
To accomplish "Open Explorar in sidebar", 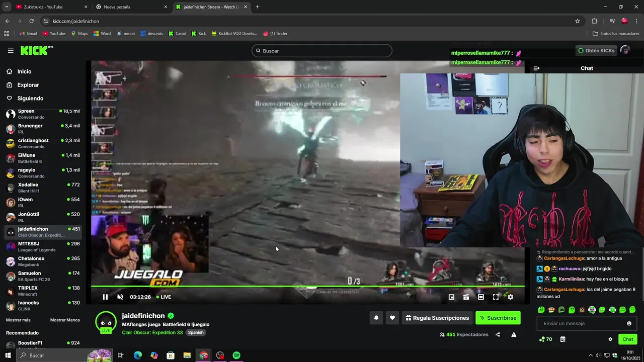I will tap(28, 85).
